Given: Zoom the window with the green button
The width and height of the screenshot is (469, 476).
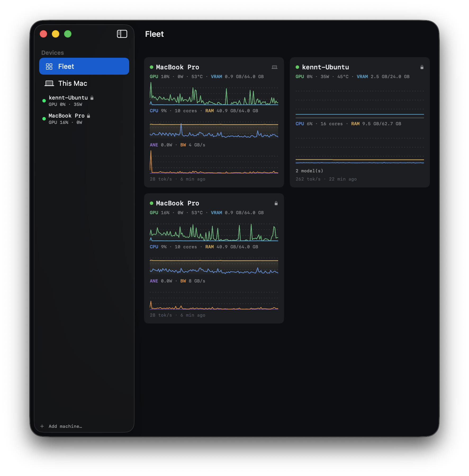Looking at the screenshot, I should click(68, 34).
